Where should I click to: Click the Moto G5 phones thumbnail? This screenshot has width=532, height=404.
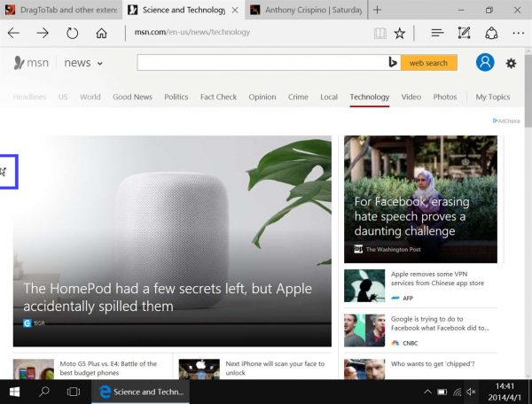(34, 369)
